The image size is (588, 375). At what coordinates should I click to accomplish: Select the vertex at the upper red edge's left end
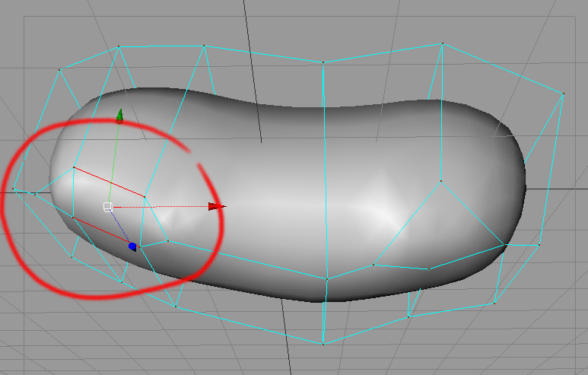[73, 167]
